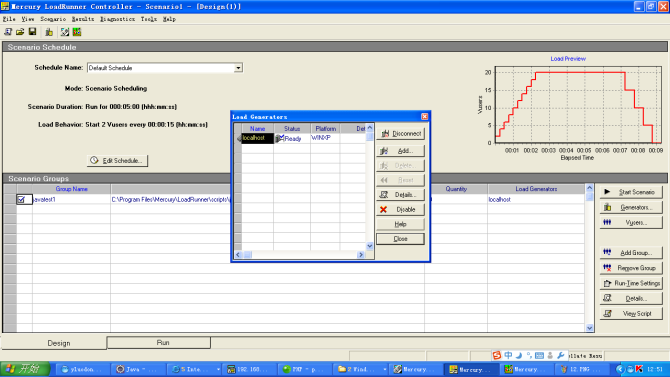Click the Start Scenario play button

click(631, 192)
